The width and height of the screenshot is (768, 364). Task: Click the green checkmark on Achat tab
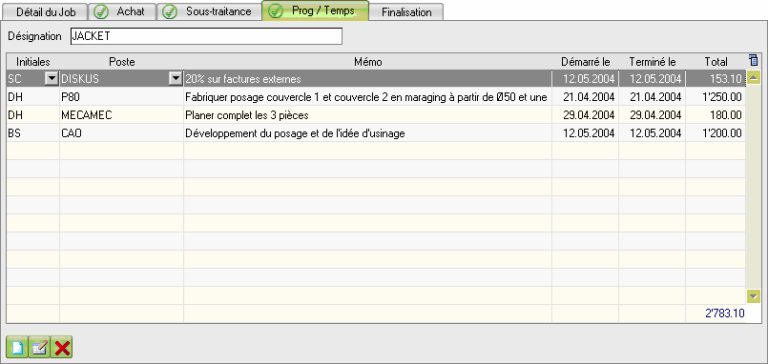tap(101, 12)
